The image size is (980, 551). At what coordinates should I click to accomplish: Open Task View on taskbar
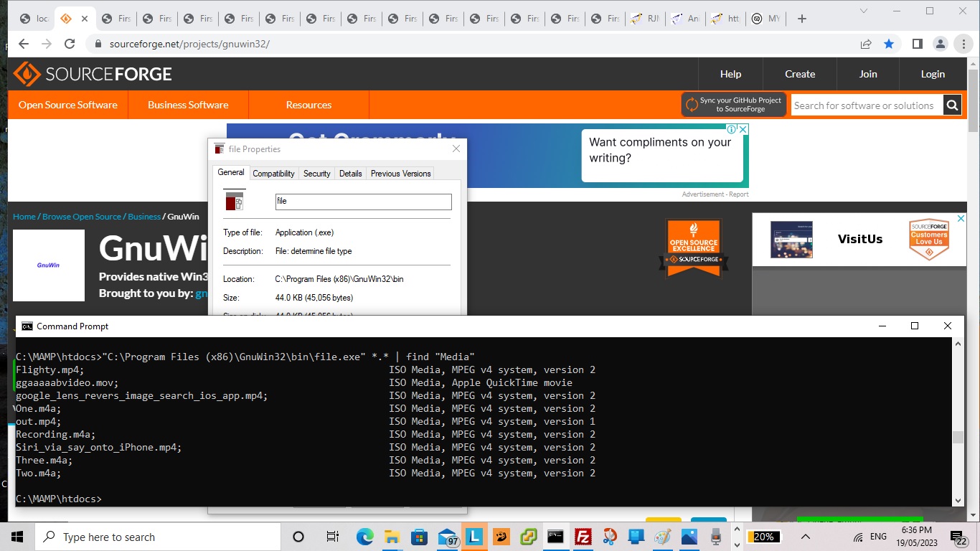(x=333, y=537)
